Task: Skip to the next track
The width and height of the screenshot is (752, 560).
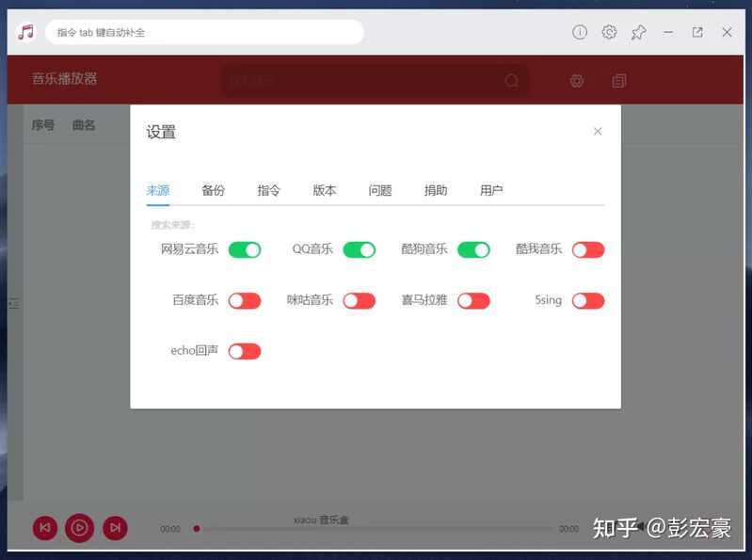Action: point(114,528)
